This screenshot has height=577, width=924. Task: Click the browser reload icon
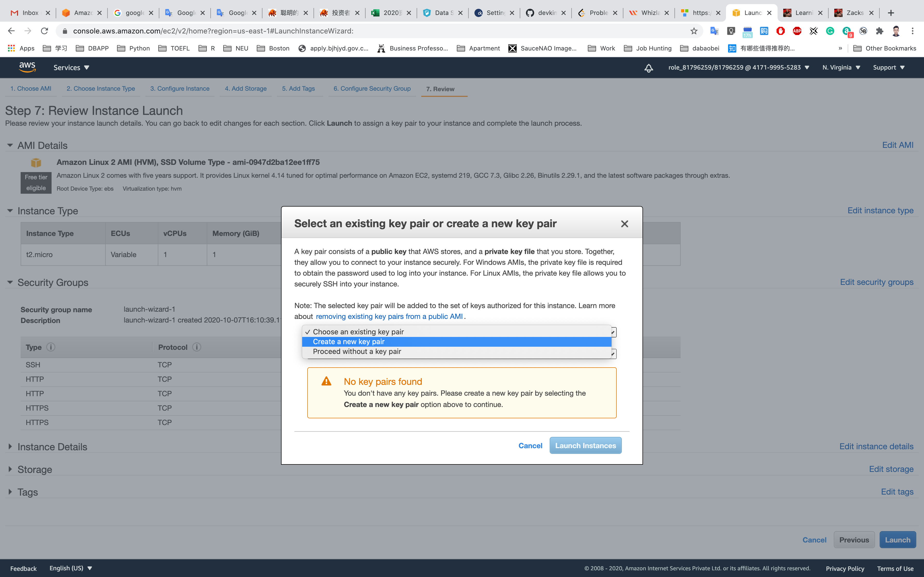tap(44, 31)
